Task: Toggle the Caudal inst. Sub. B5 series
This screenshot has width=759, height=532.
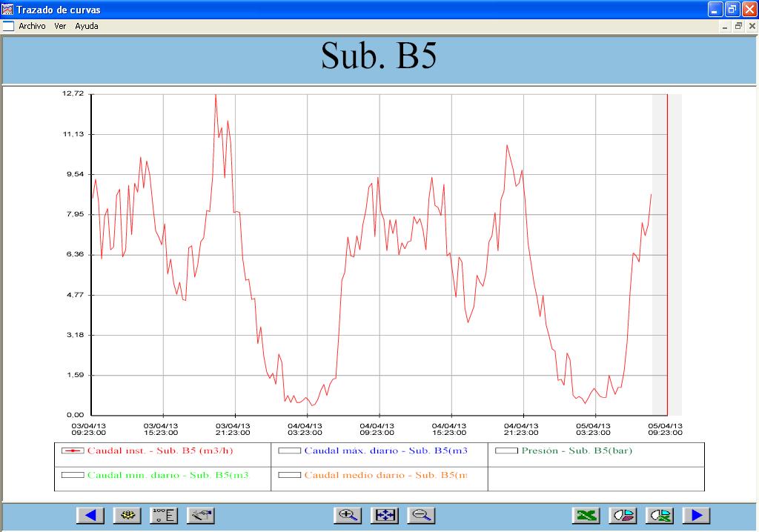Action: [73, 450]
